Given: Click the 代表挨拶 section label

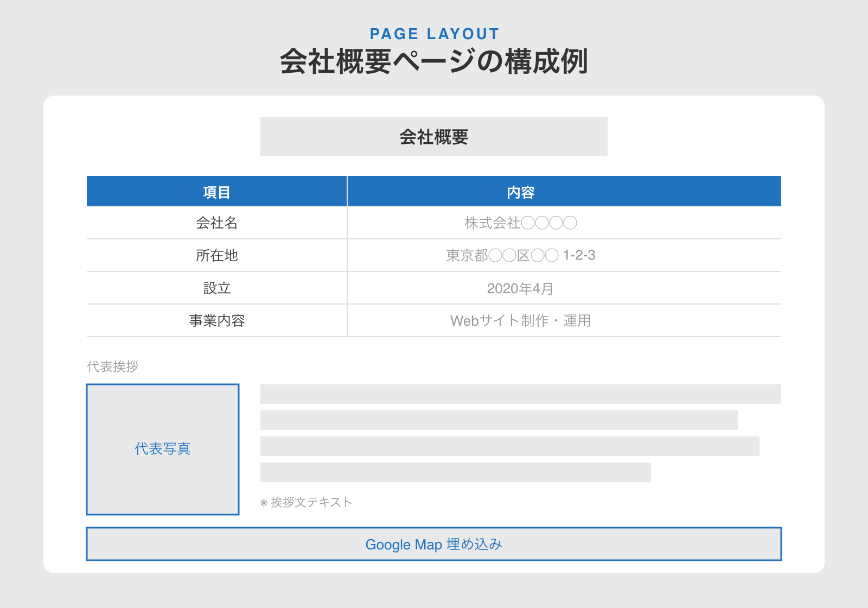Looking at the screenshot, I should (113, 366).
